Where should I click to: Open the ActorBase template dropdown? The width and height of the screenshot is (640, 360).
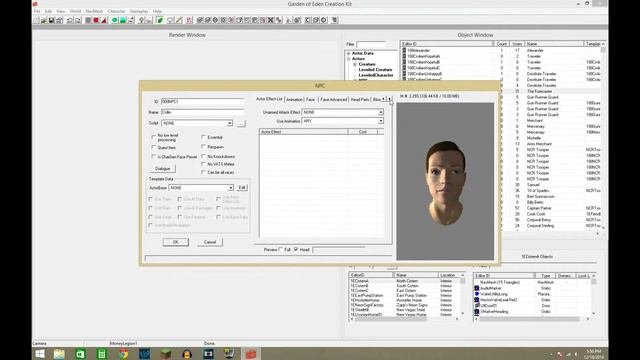point(231,188)
